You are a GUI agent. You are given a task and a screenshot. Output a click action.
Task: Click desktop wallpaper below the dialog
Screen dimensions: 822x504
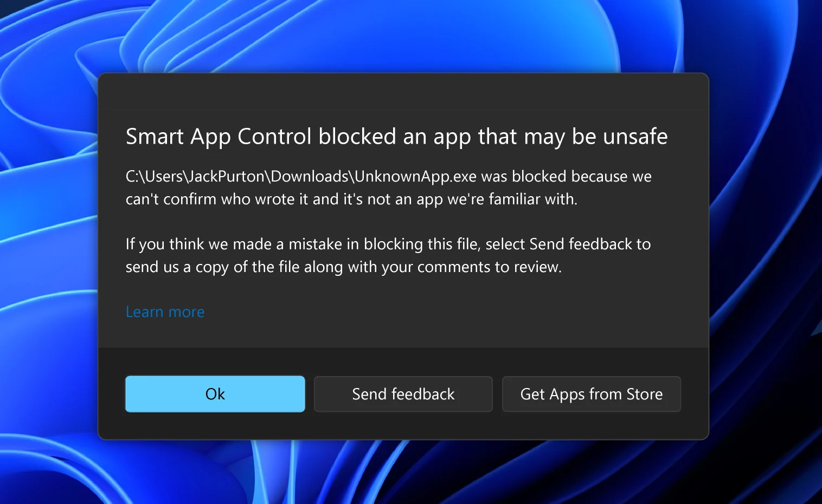403,471
